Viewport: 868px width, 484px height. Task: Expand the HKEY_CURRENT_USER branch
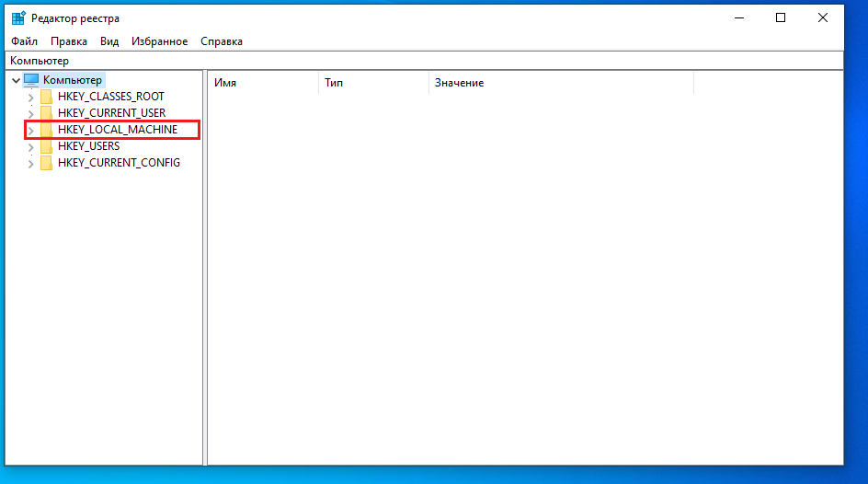(31, 114)
